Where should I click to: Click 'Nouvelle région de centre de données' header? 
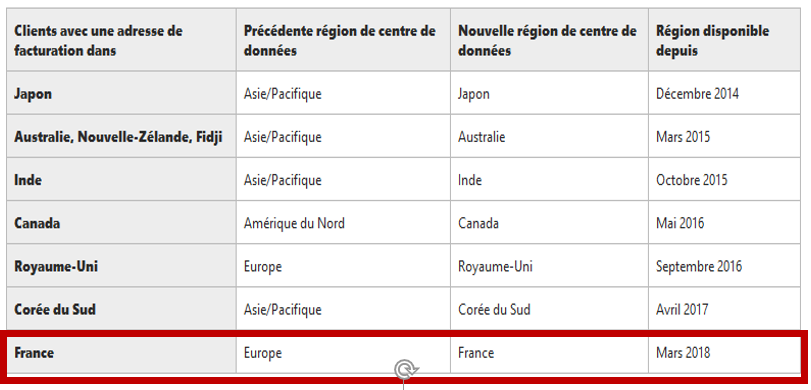point(549,40)
